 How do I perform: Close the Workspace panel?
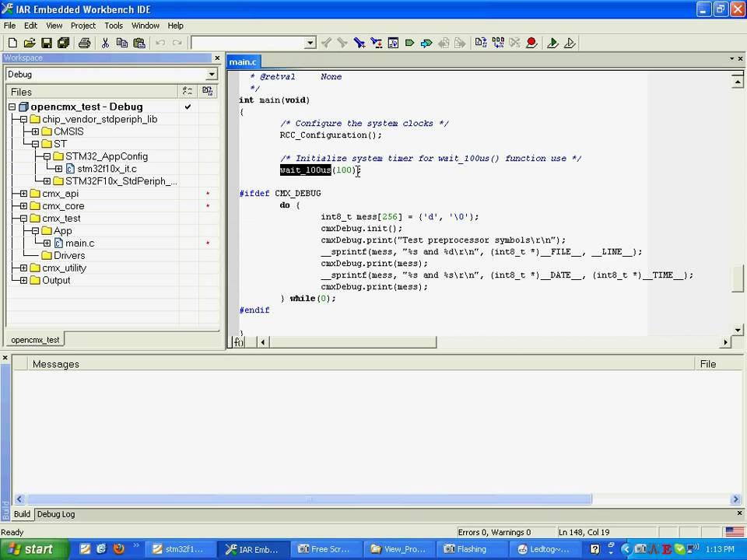[217, 58]
